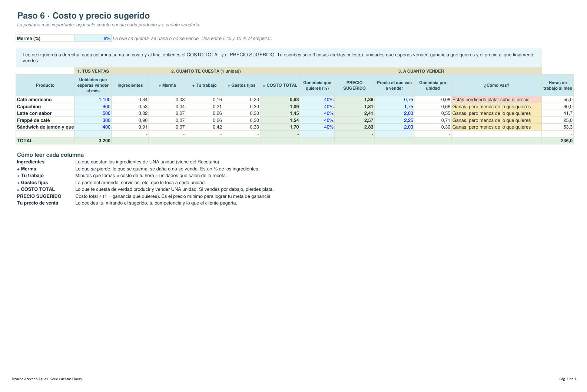Select the Latte con sabor units cell 500

[93, 113]
